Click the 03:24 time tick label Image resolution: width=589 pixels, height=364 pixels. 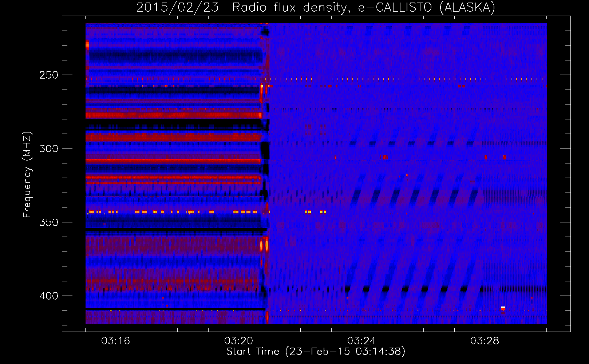[x=361, y=341]
